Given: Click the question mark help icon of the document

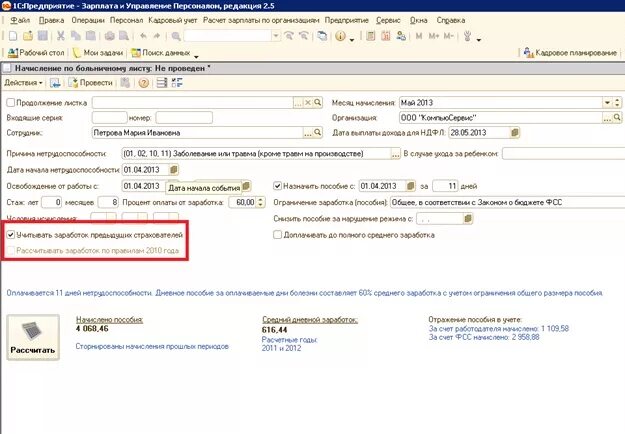Looking at the screenshot, I should tap(144, 83).
